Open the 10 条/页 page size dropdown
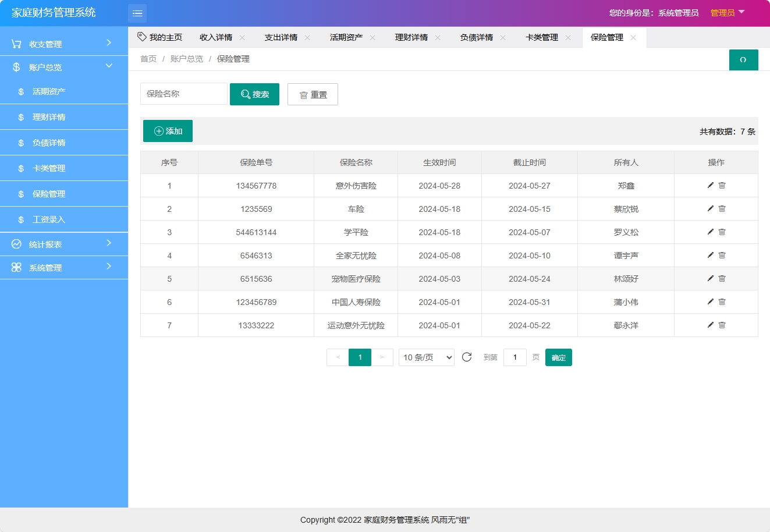The width and height of the screenshot is (770, 532). point(426,357)
